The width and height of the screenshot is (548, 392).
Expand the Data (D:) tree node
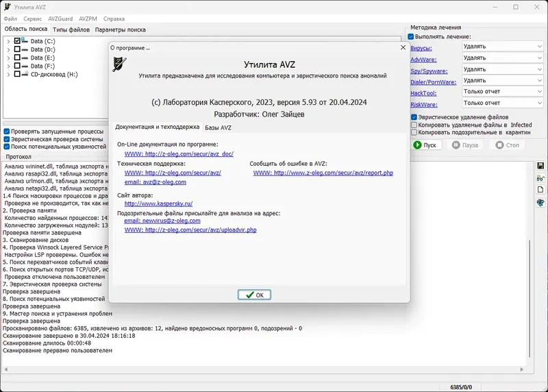[8, 49]
